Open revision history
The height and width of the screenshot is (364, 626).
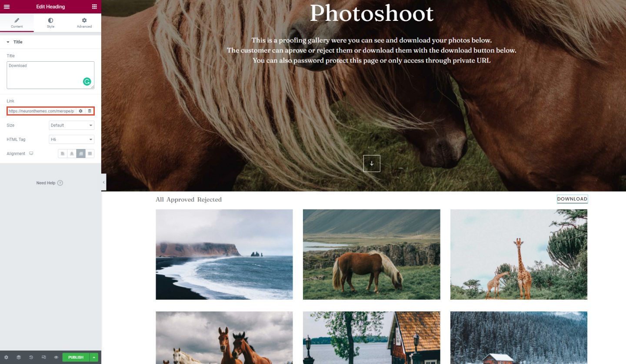(x=31, y=357)
